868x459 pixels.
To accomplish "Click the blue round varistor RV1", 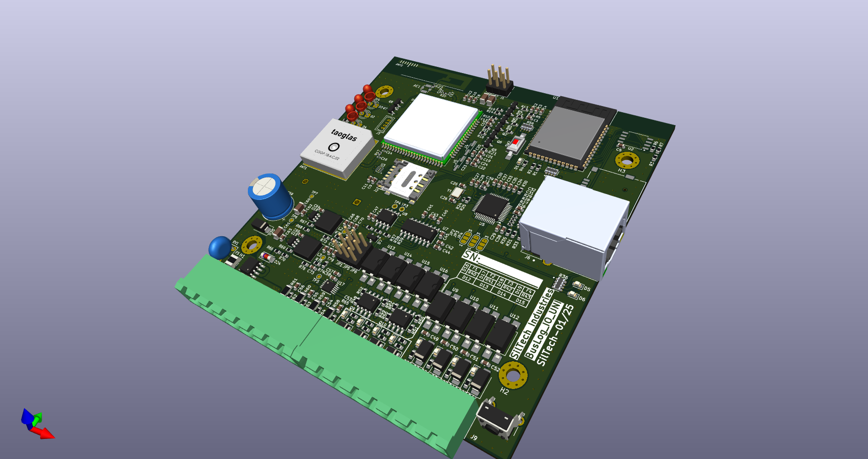I will (220, 248).
